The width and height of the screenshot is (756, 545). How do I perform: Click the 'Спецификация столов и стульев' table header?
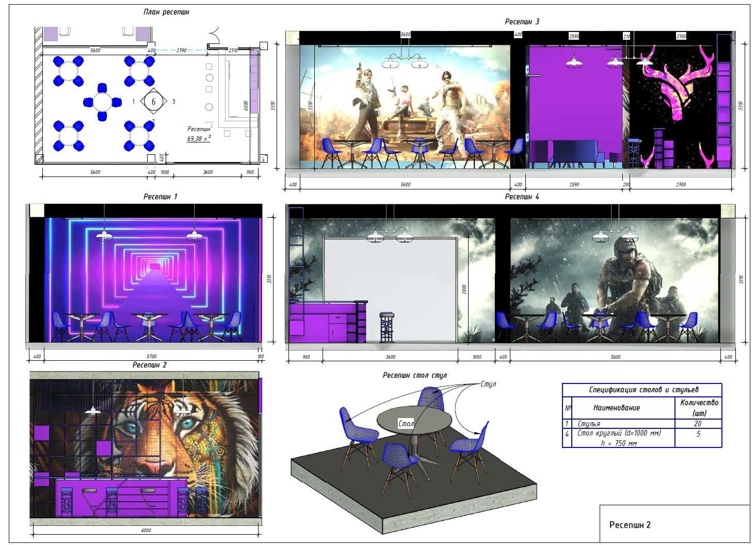point(643,390)
